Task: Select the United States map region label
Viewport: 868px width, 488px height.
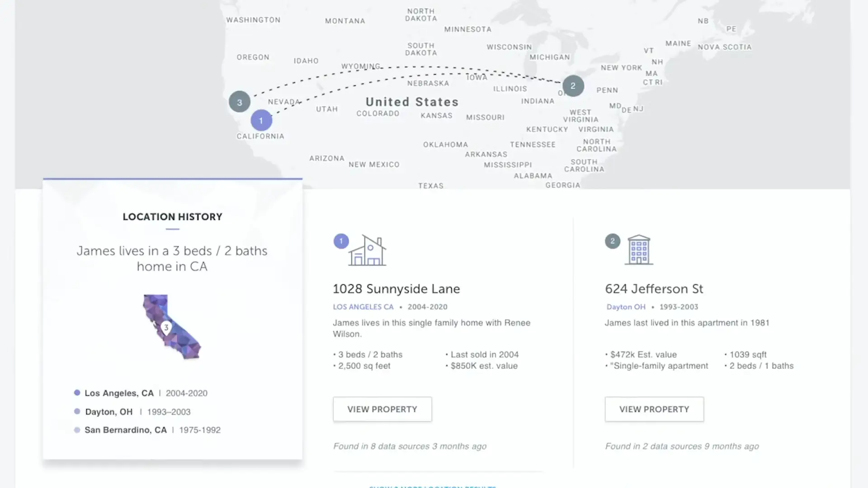Action: (411, 101)
